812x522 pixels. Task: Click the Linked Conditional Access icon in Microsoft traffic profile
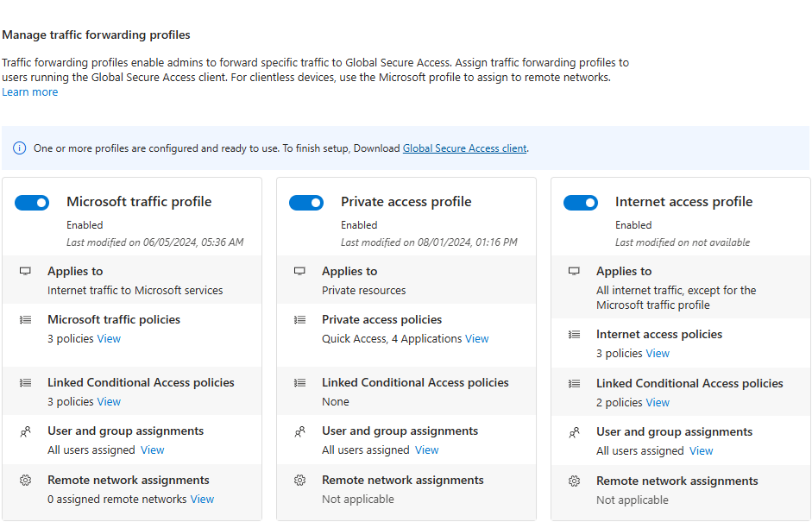pyautogui.click(x=25, y=383)
